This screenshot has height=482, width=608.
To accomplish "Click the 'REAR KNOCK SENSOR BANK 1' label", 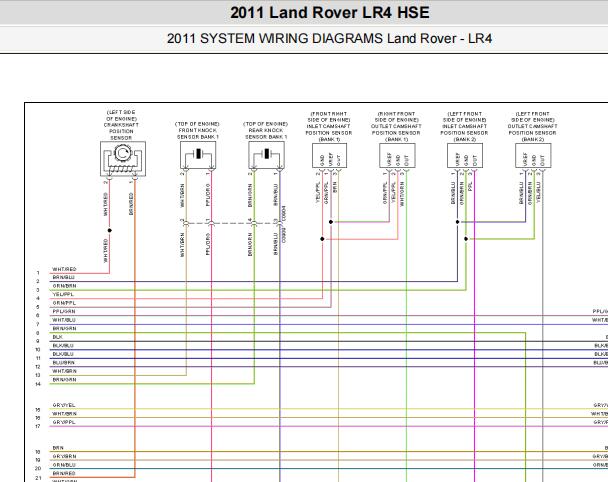I will coord(266,134).
